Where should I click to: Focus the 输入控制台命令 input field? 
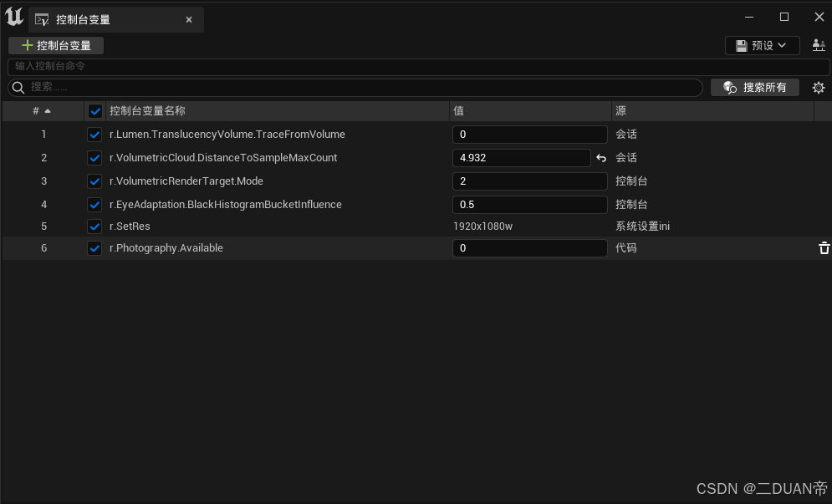pos(418,66)
